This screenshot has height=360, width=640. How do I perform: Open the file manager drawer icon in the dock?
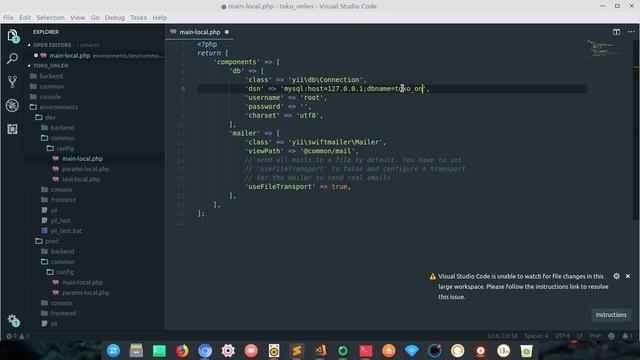136,351
